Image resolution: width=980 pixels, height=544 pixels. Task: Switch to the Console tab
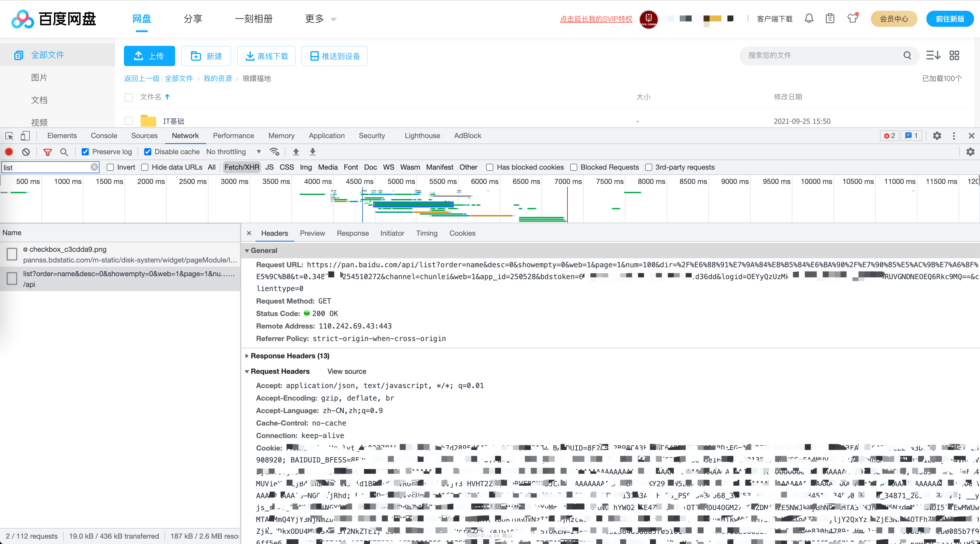tap(104, 136)
